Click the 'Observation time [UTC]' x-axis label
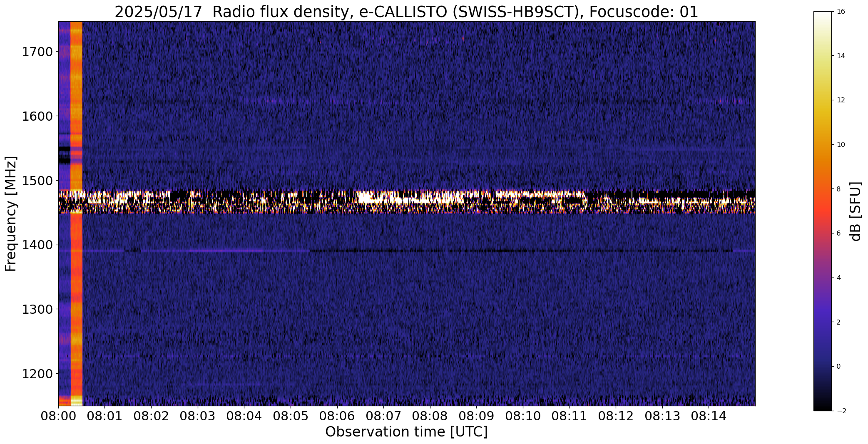Image resolution: width=868 pixels, height=444 pixels. click(406, 432)
